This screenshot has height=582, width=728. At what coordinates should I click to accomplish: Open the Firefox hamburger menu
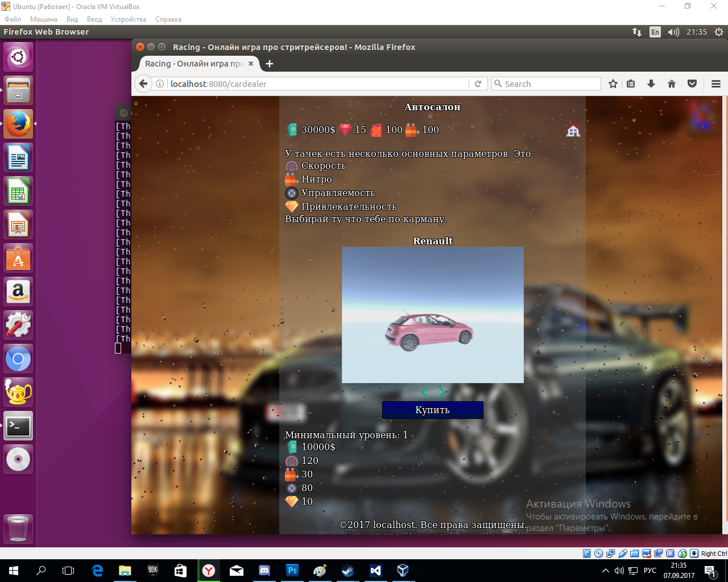(x=715, y=84)
